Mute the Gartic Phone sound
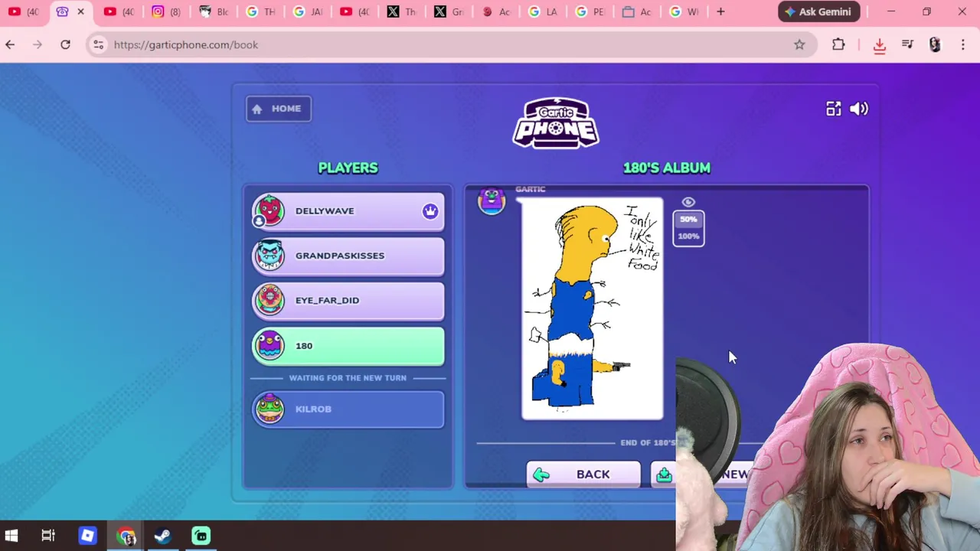 click(859, 109)
